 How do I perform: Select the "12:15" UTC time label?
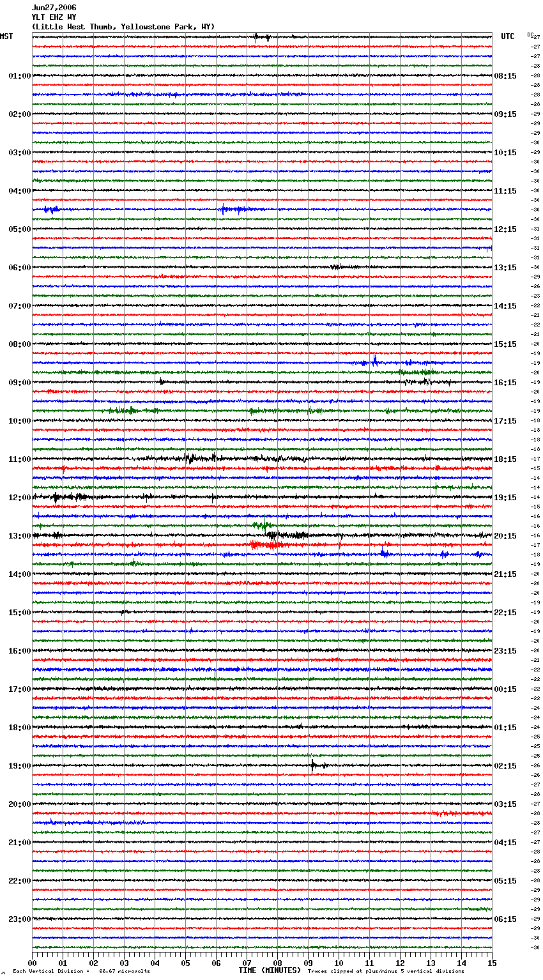(x=505, y=229)
